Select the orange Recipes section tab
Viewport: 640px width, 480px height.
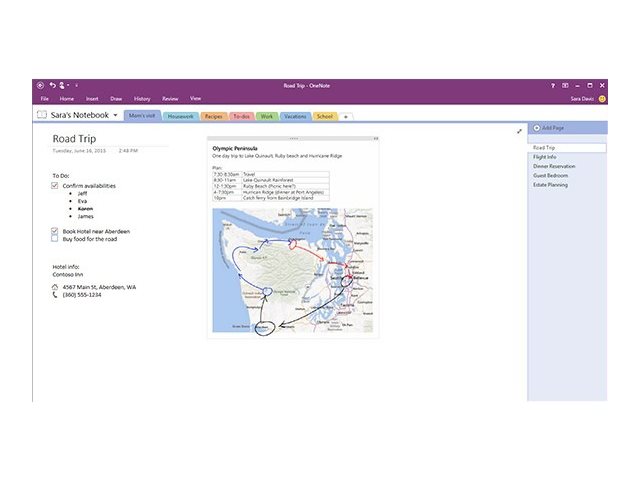tap(214, 116)
